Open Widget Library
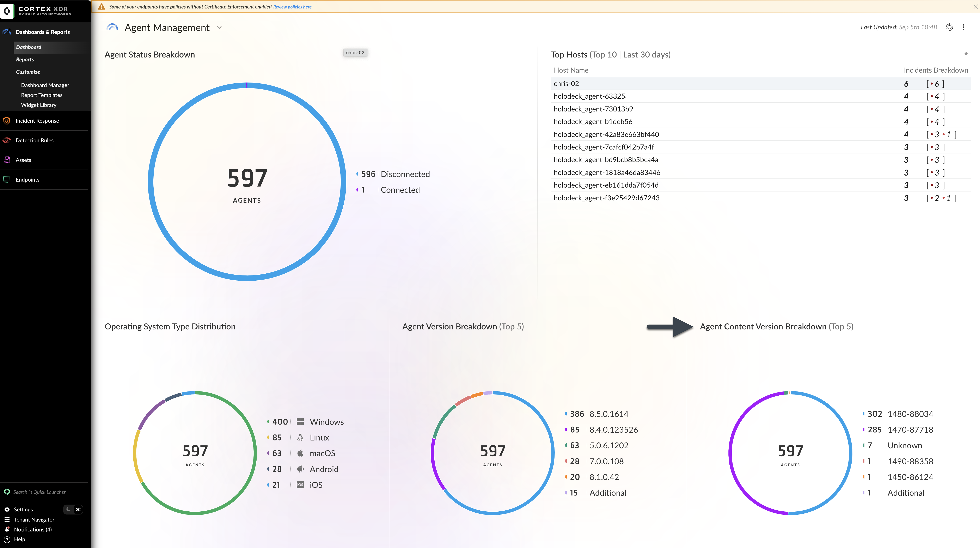 pyautogui.click(x=38, y=105)
